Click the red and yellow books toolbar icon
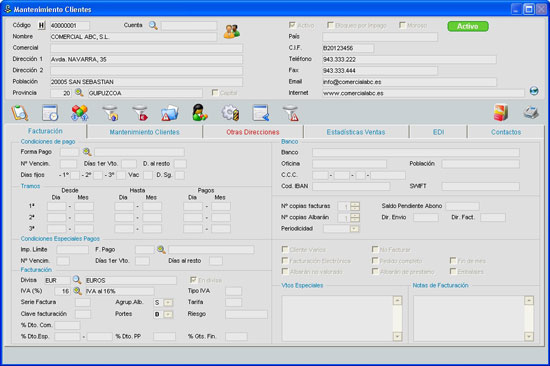The image size is (550, 366). click(x=501, y=113)
